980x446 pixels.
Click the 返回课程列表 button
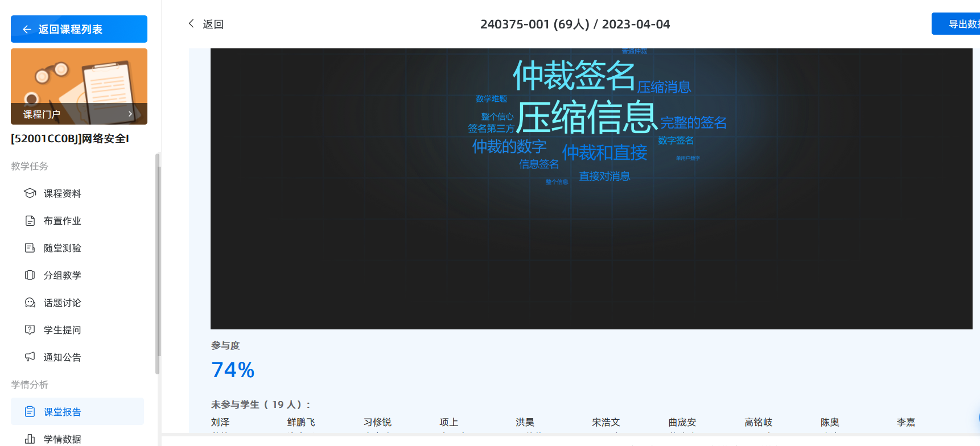coord(79,29)
